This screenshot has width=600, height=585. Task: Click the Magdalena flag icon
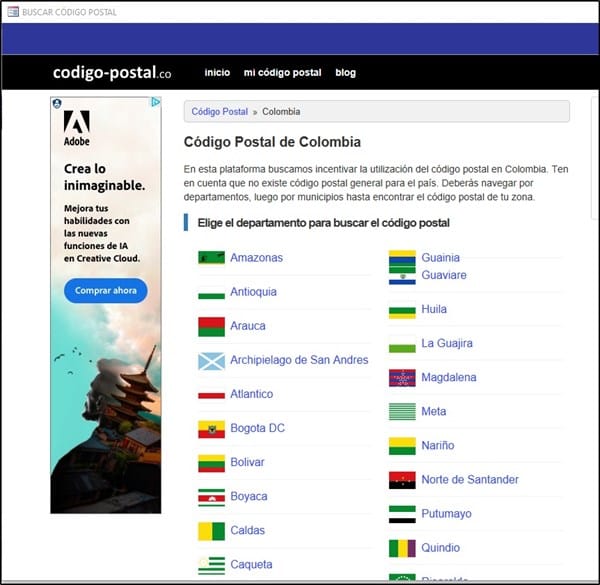402,378
